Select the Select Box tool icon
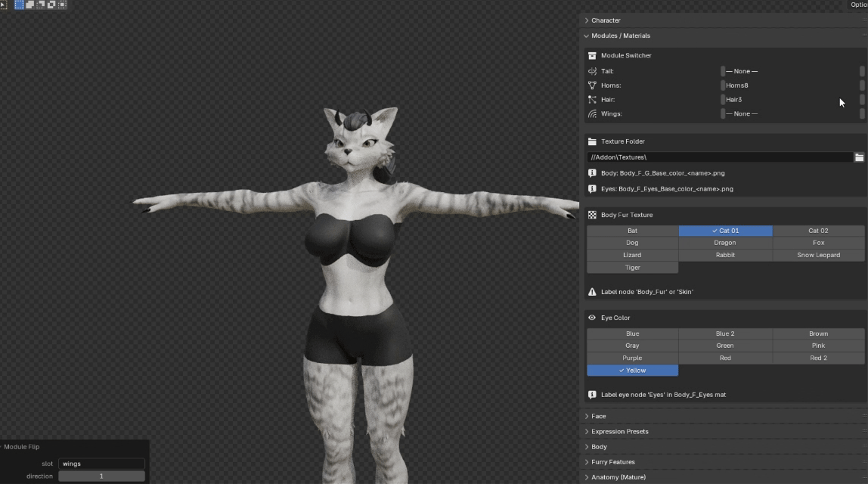 pos(3,5)
